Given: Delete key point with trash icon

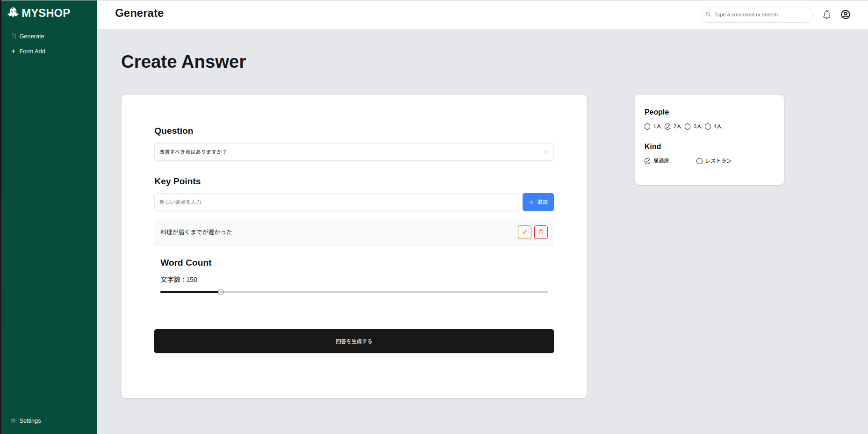Looking at the screenshot, I should pos(541,232).
